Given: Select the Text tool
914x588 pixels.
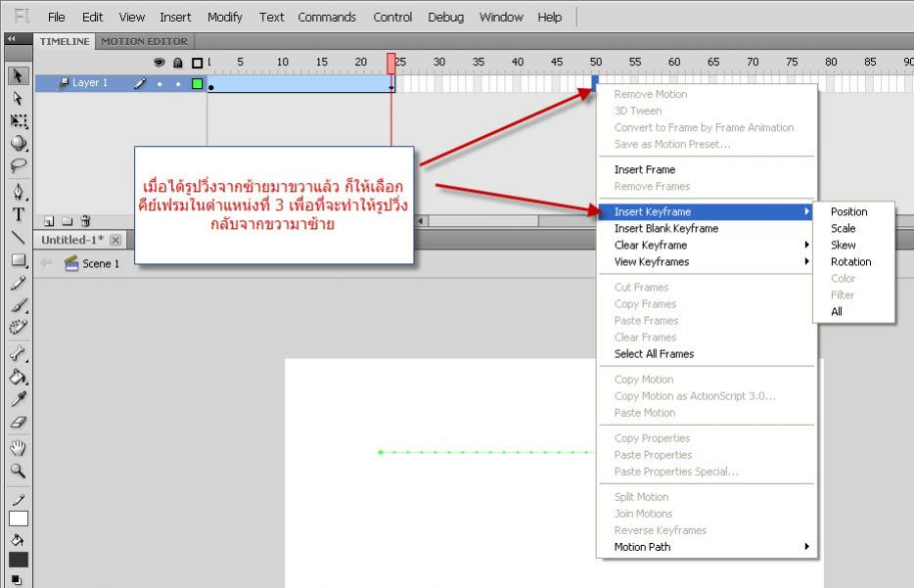Looking at the screenshot, I should pos(18,214).
